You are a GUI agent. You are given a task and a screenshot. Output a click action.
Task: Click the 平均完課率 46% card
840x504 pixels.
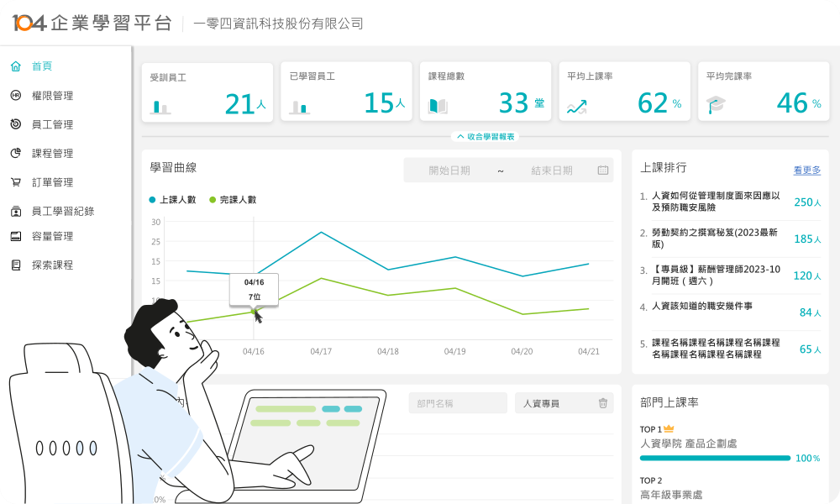click(x=764, y=91)
